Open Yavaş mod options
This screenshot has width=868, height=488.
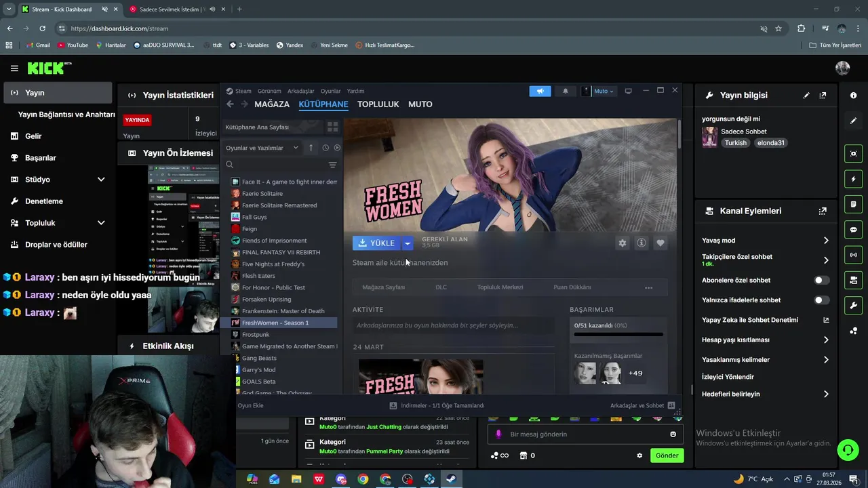(x=766, y=241)
